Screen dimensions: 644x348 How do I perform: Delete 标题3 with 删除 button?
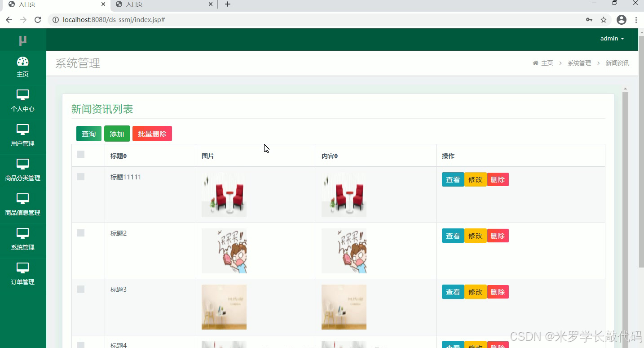tap(498, 292)
